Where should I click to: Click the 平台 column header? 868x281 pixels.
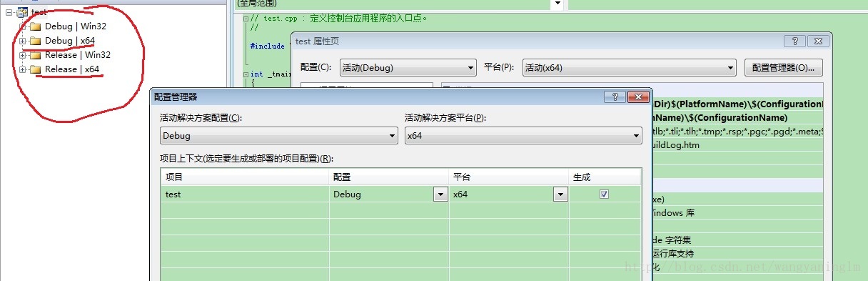click(x=509, y=177)
